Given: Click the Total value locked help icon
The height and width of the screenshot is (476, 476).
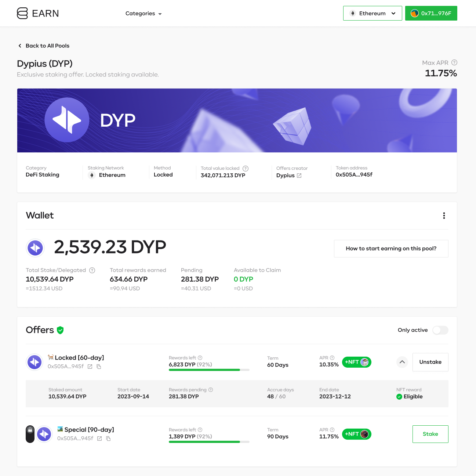Looking at the screenshot, I should tap(246, 169).
